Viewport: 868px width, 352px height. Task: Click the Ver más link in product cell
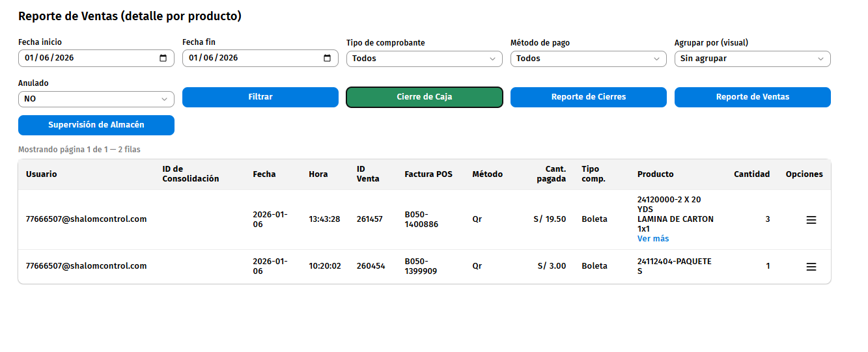(x=652, y=239)
